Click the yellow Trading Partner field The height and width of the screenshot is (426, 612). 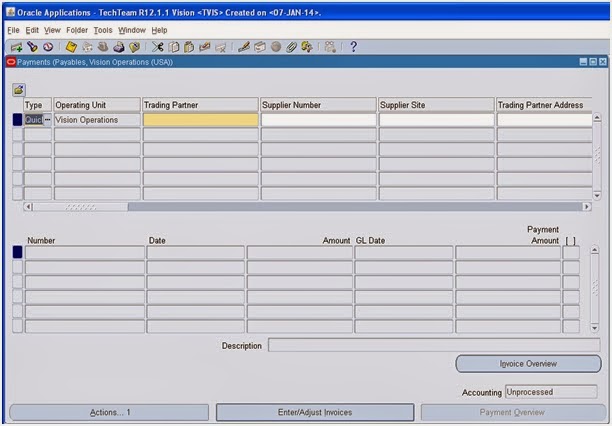click(201, 120)
